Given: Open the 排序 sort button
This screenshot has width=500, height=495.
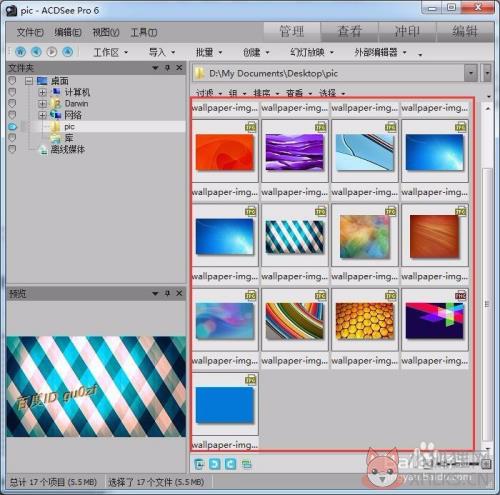Looking at the screenshot, I should (266, 93).
